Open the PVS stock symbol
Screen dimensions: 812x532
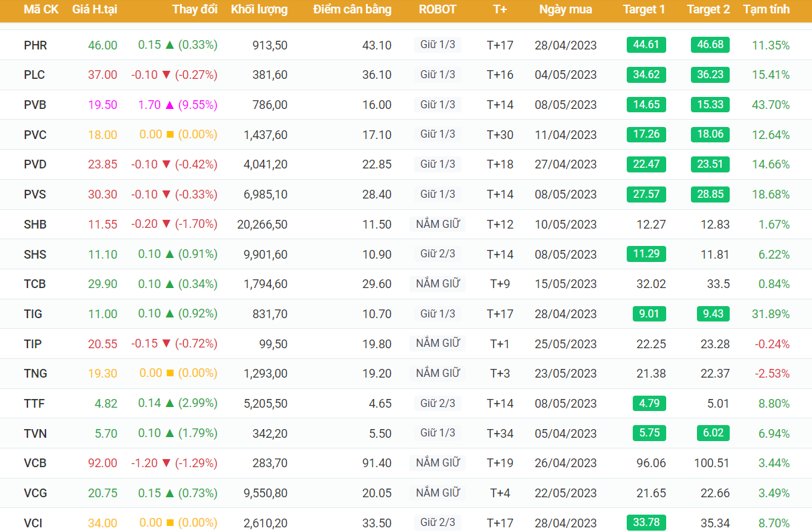pyautogui.click(x=35, y=194)
